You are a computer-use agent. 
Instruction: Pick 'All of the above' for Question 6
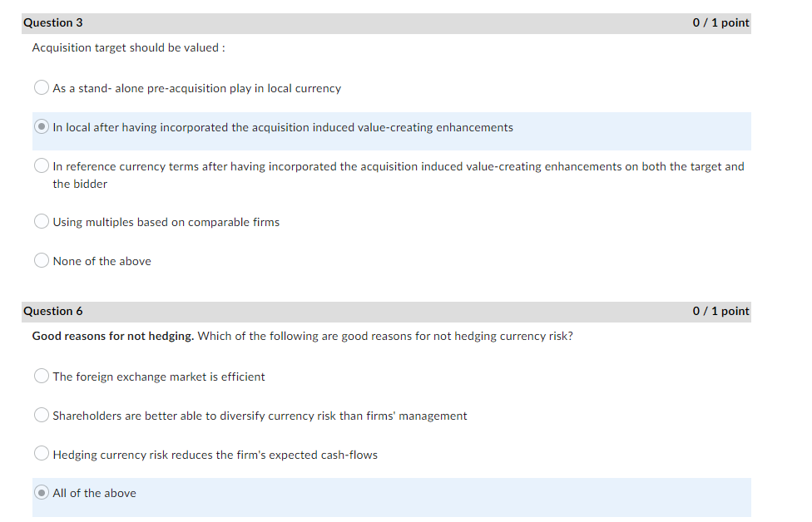(x=41, y=492)
